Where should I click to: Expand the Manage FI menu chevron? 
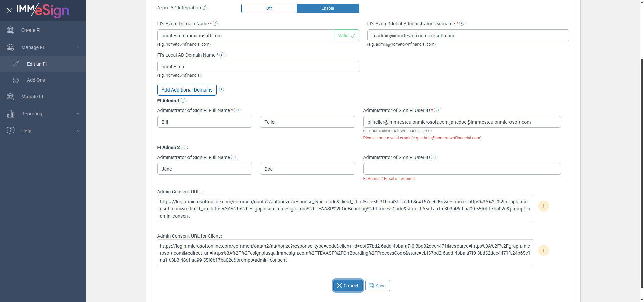[x=78, y=47]
